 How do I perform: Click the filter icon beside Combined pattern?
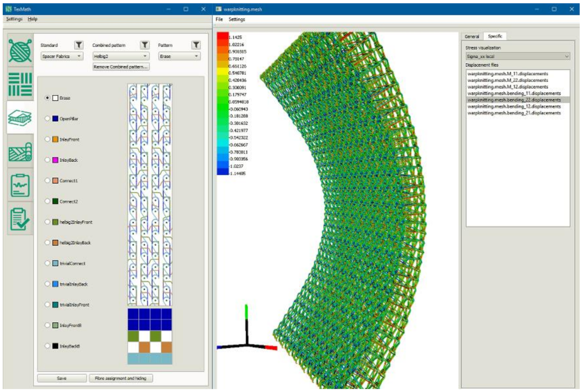[x=145, y=45]
